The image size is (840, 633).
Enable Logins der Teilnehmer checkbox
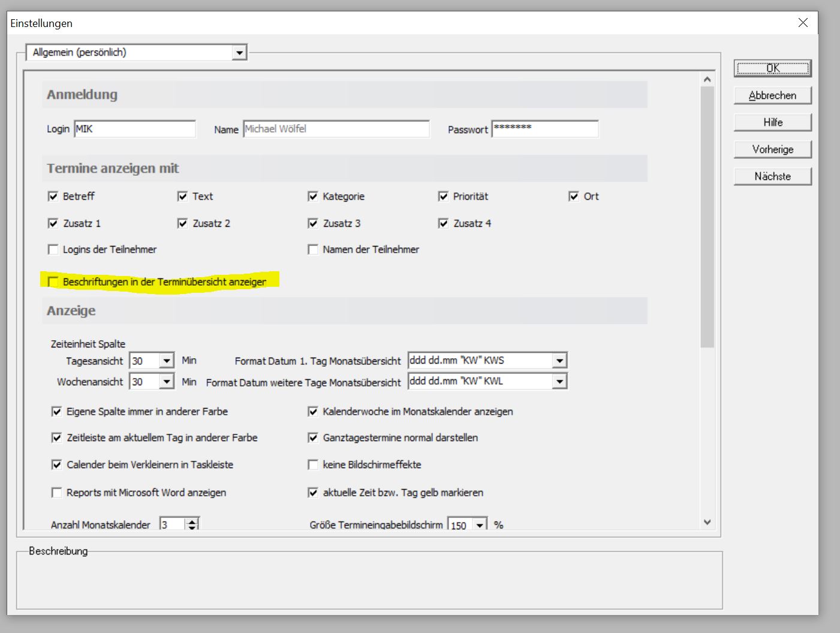coord(53,250)
